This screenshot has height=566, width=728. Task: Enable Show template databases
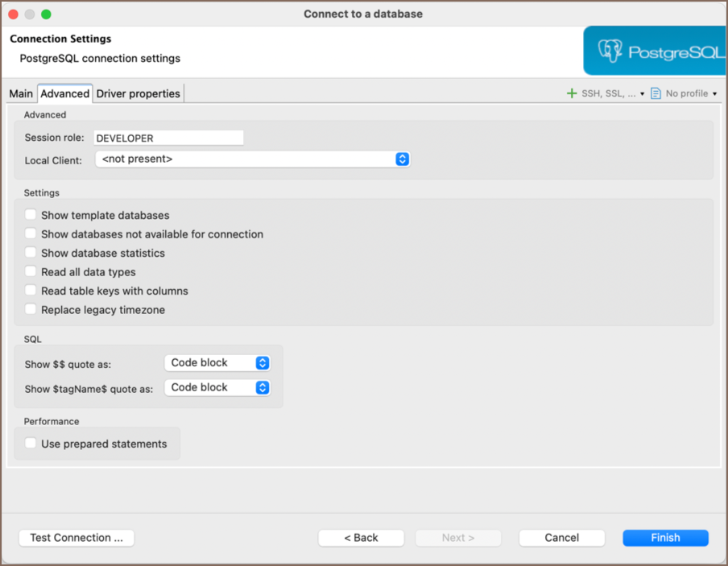(31, 215)
